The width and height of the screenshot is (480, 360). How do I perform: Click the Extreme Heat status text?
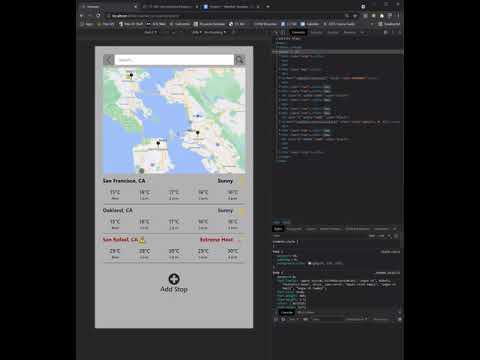tap(216, 240)
